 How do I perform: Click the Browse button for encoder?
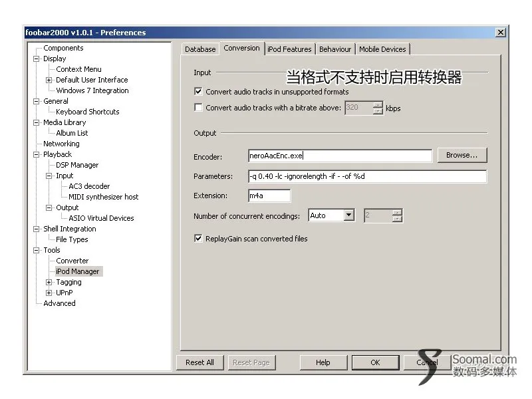coord(462,155)
